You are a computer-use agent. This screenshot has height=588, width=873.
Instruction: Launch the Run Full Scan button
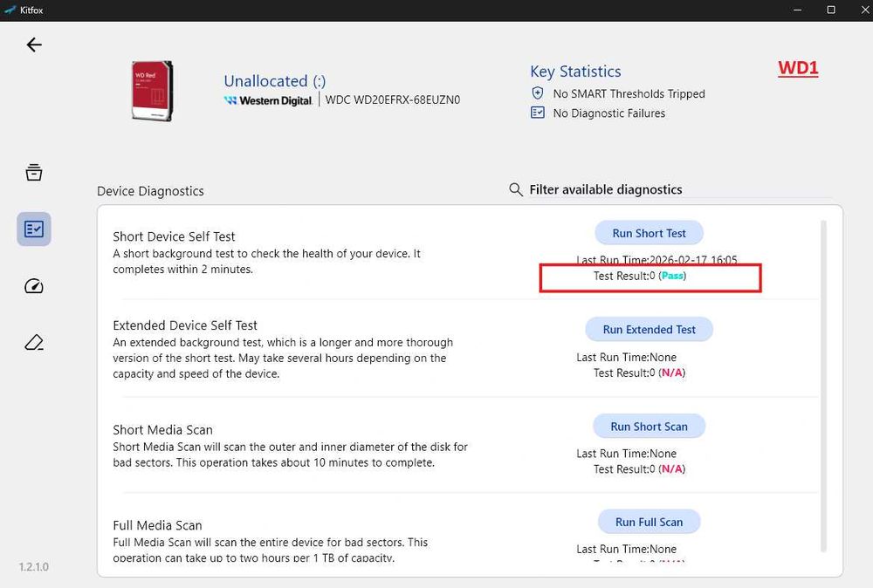tap(650, 522)
